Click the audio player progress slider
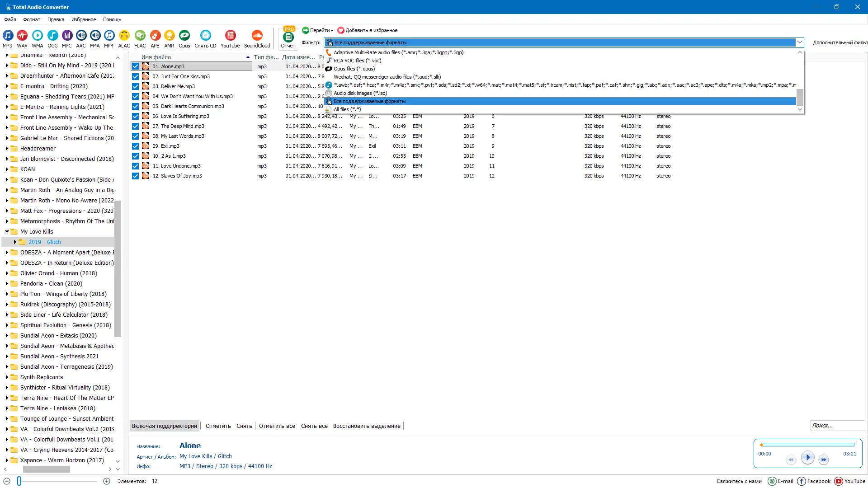Viewport: 868px width, 488px height. pos(807,445)
